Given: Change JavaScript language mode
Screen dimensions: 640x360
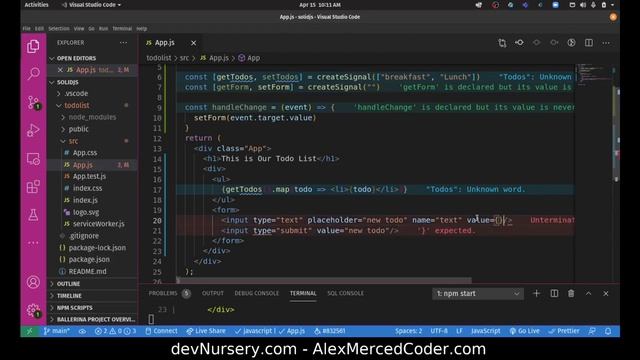Looking at the screenshot, I should pyautogui.click(x=485, y=331).
